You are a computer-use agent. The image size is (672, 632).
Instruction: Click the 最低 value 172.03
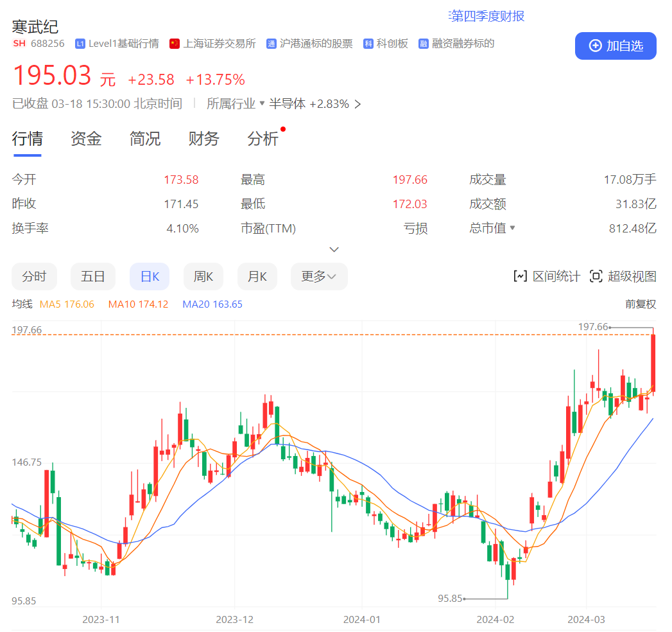click(409, 204)
